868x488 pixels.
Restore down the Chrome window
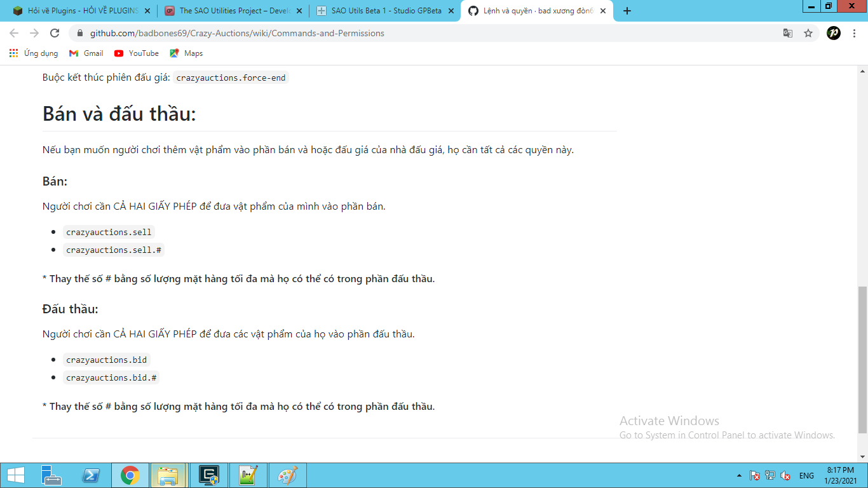(829, 6)
